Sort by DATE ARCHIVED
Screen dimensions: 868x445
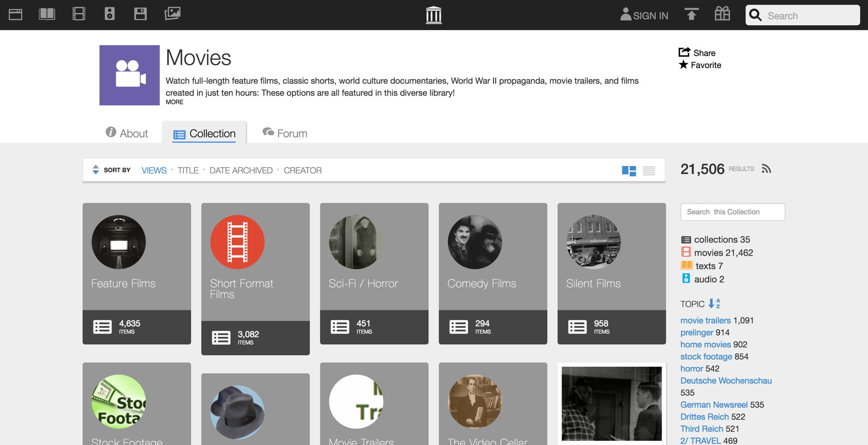(241, 170)
